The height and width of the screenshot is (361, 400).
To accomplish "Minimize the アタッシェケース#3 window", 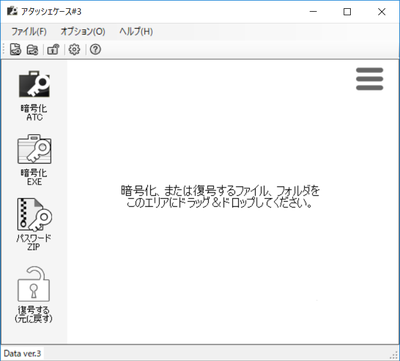I will coord(313,12).
